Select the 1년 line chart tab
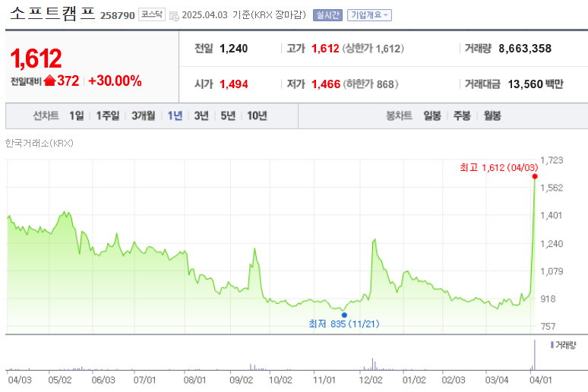Screen dimensions: 588x392 [175, 115]
